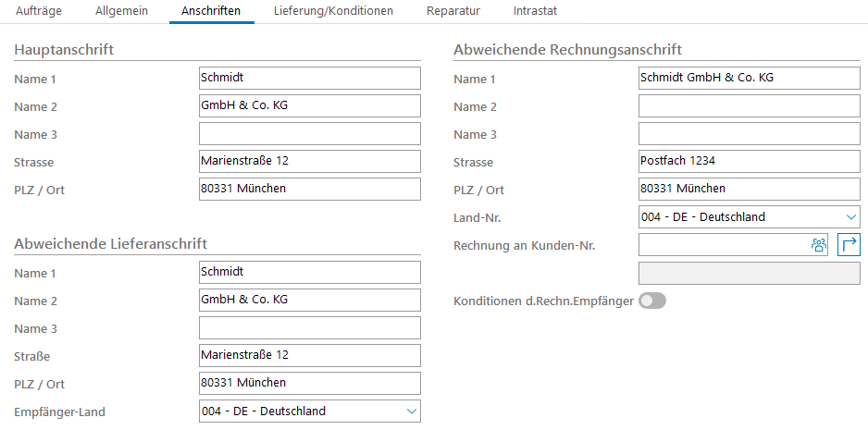Click the Postfach 1234 Strasse field

click(x=749, y=162)
